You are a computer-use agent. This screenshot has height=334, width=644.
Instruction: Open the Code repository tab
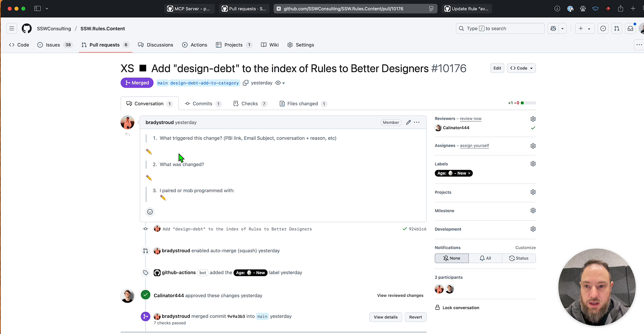pyautogui.click(x=19, y=45)
